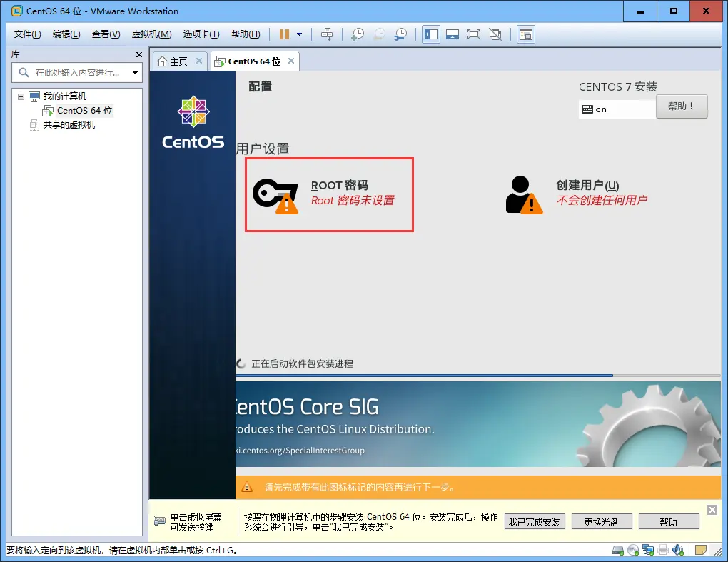The height and width of the screenshot is (562, 728).
Task: Click the 正在启动软件包安装进程 status text
Action: 302,363
